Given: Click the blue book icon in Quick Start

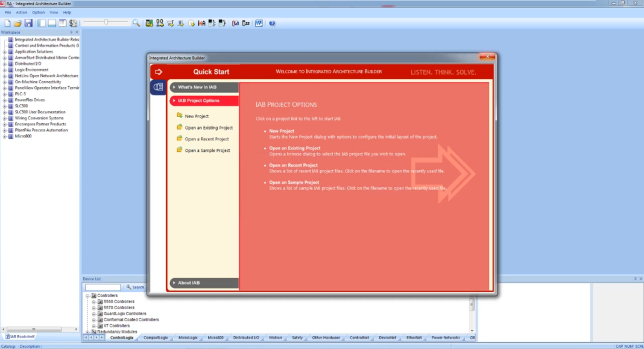Looking at the screenshot, I should pos(158,87).
